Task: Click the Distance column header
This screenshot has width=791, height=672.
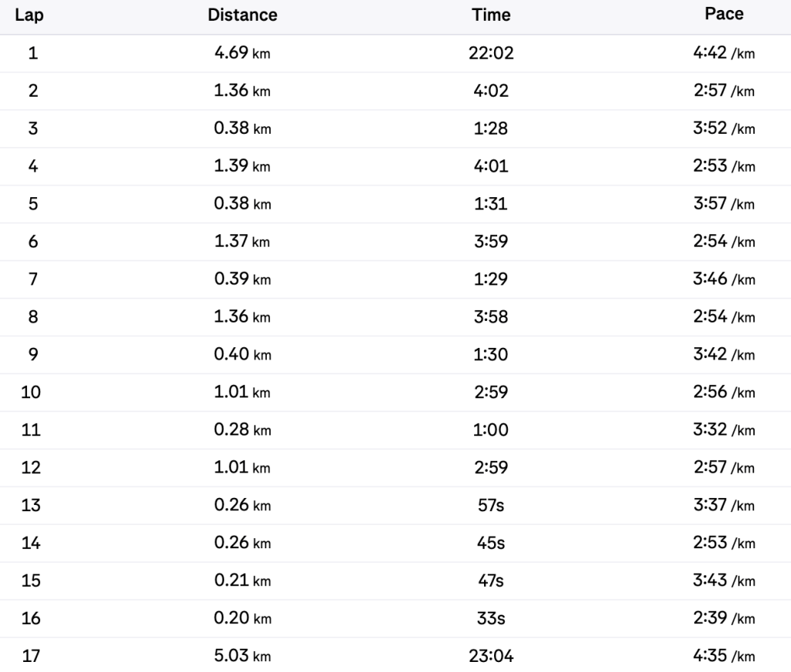Action: 243,15
